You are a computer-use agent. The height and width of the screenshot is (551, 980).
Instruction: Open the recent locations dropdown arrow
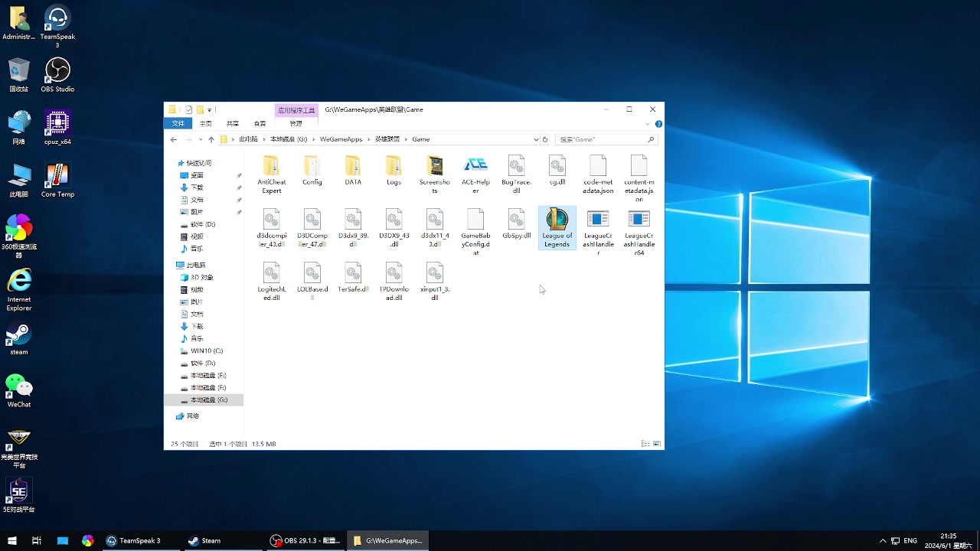(201, 139)
